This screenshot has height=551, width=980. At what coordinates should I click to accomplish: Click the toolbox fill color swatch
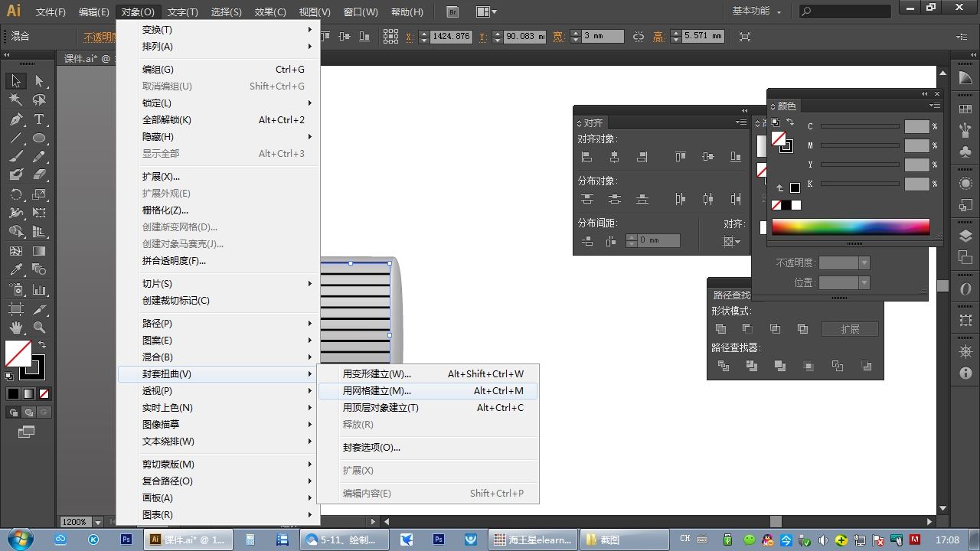point(18,354)
